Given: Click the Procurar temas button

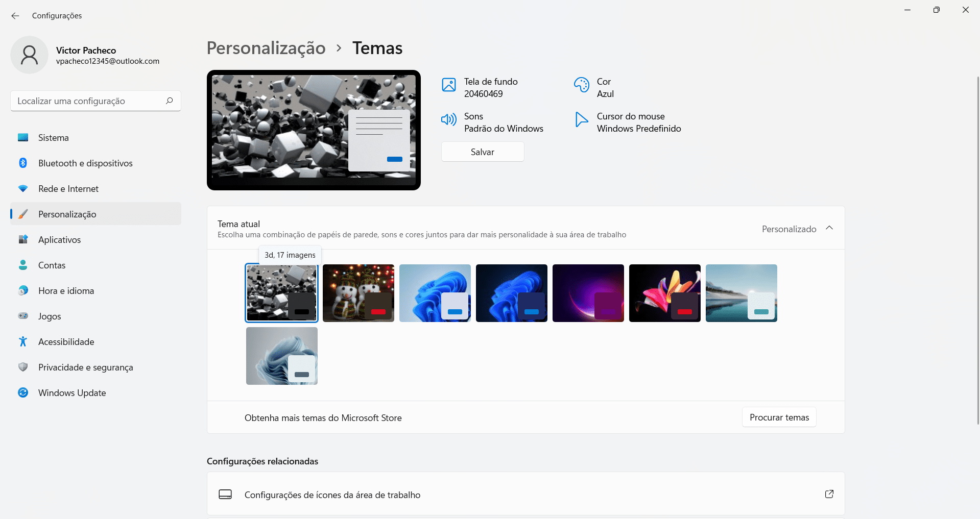Looking at the screenshot, I should coord(779,417).
